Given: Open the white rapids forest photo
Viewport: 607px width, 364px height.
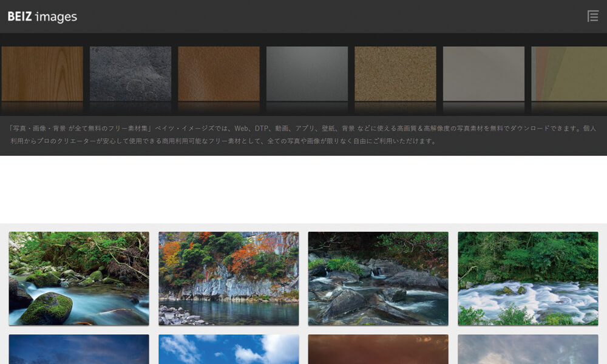Looking at the screenshot, I should pyautogui.click(x=528, y=278).
